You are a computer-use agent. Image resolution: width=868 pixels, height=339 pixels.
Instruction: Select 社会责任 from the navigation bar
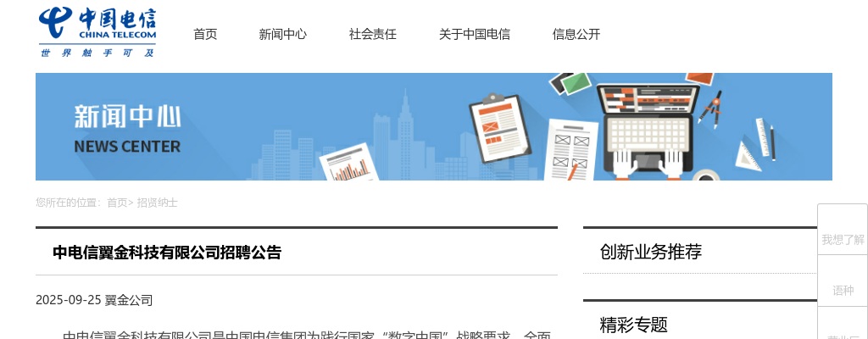pyautogui.click(x=372, y=34)
